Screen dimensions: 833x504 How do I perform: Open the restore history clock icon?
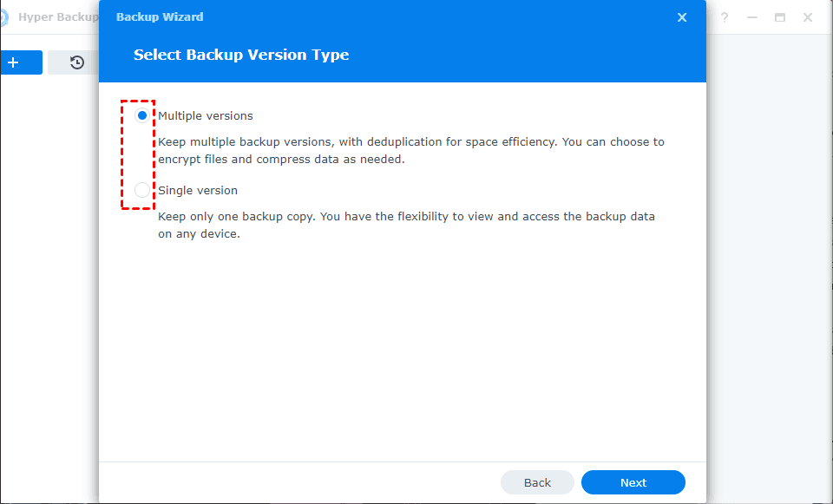pos(77,62)
